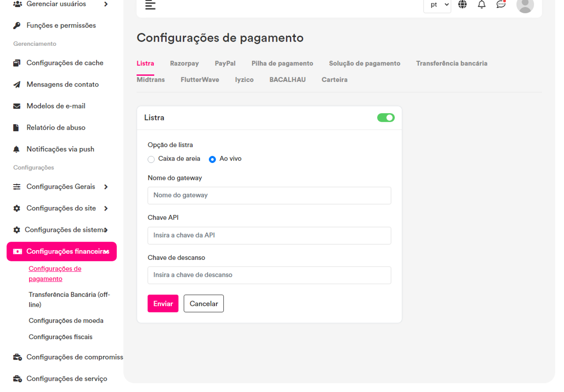The height and width of the screenshot is (392, 564).
Task: Open Configurações de moeda link
Action: 66,321
